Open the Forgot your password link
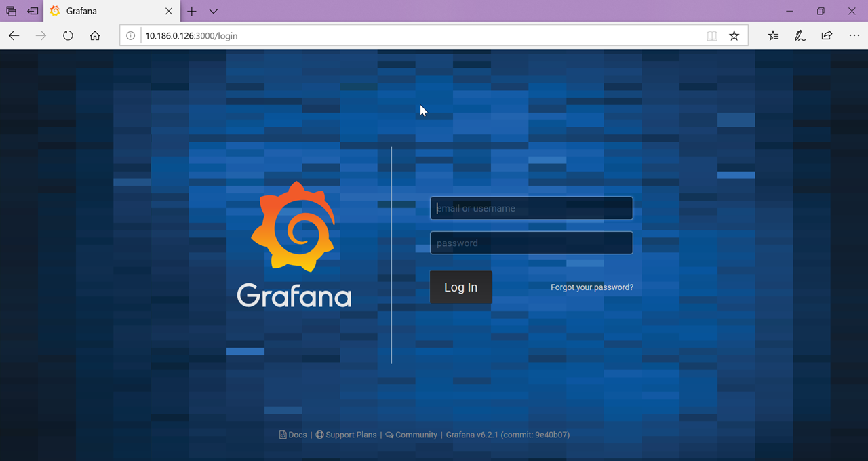868x461 pixels. pos(591,287)
